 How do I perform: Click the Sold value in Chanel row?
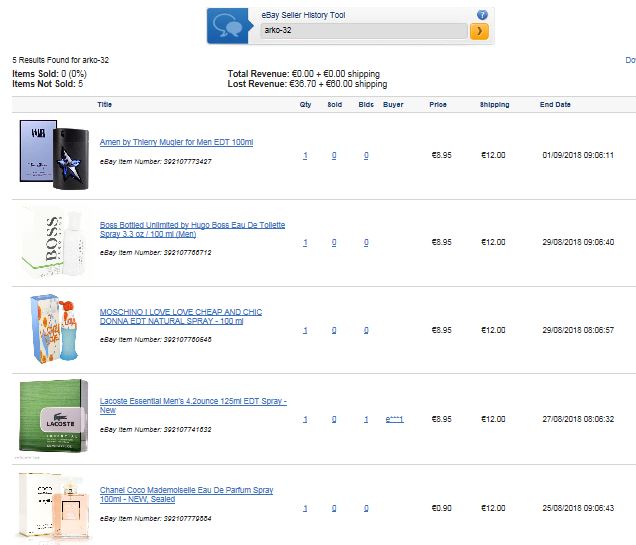334,508
